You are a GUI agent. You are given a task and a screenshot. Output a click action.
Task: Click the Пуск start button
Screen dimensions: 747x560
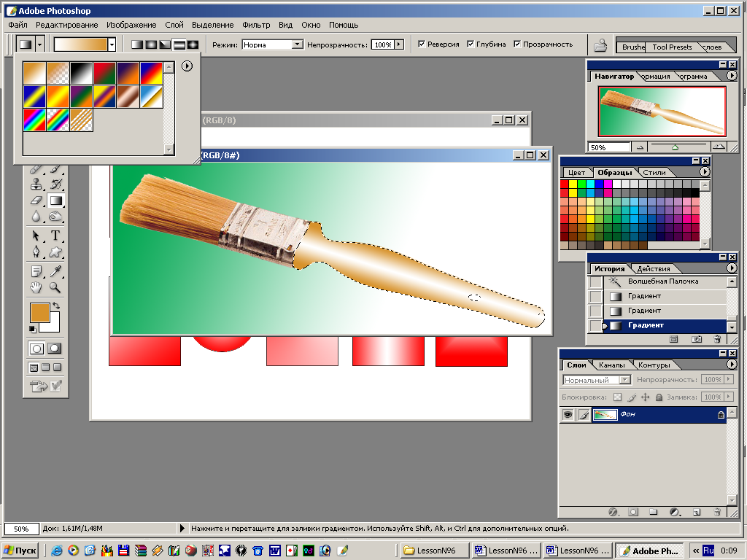(x=20, y=551)
